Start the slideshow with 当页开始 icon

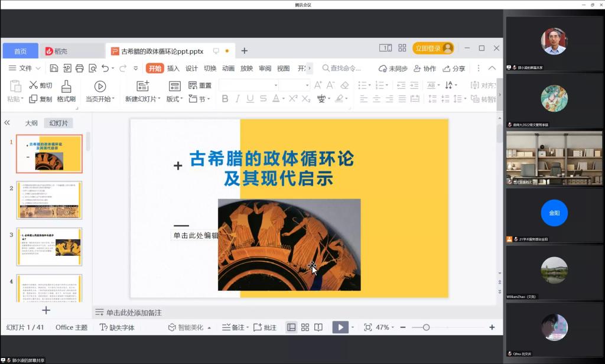(x=99, y=85)
